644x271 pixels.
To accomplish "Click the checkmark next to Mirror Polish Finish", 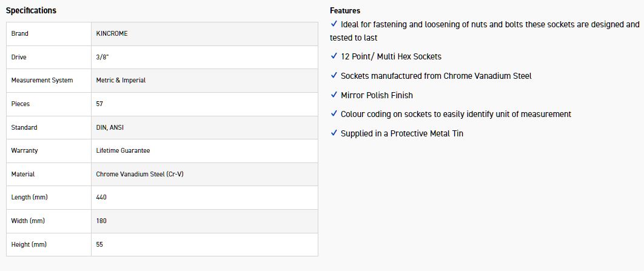I will tap(334, 95).
